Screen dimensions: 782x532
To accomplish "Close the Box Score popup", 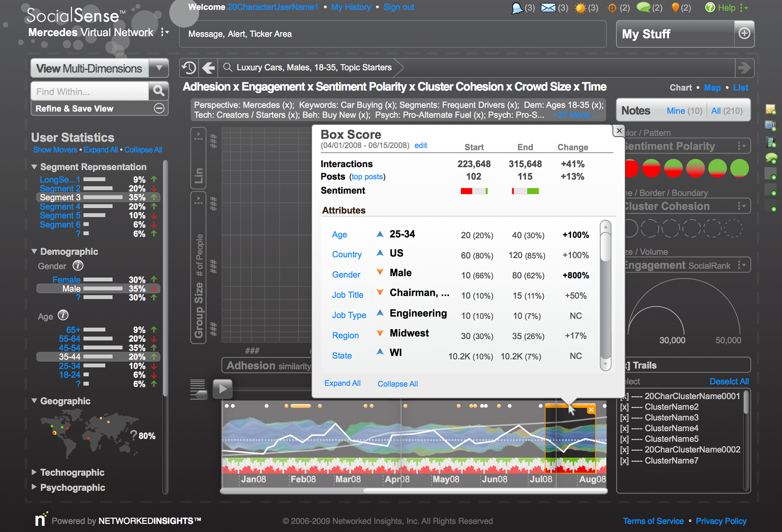I will pos(619,131).
